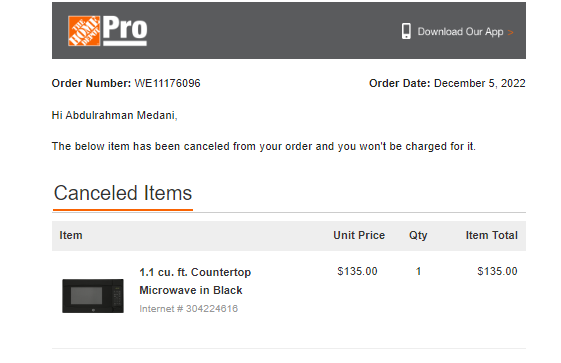Click order number WE11176096

coord(167,83)
